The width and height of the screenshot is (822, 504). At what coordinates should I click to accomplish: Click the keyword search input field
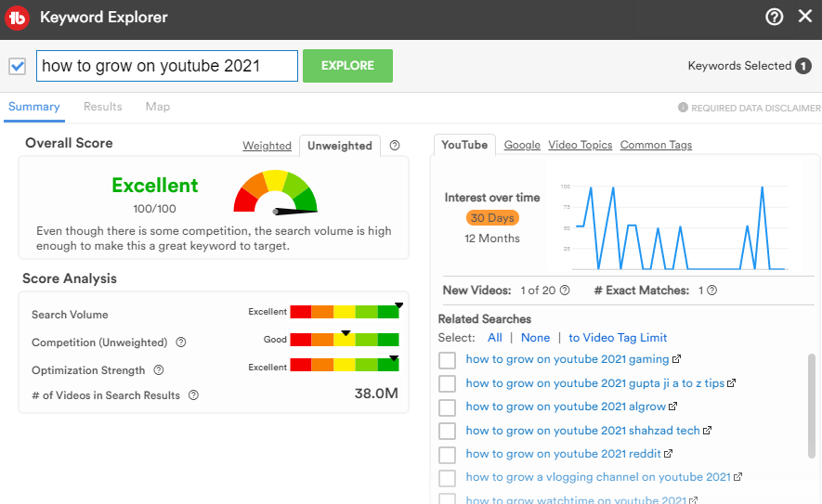click(x=167, y=66)
